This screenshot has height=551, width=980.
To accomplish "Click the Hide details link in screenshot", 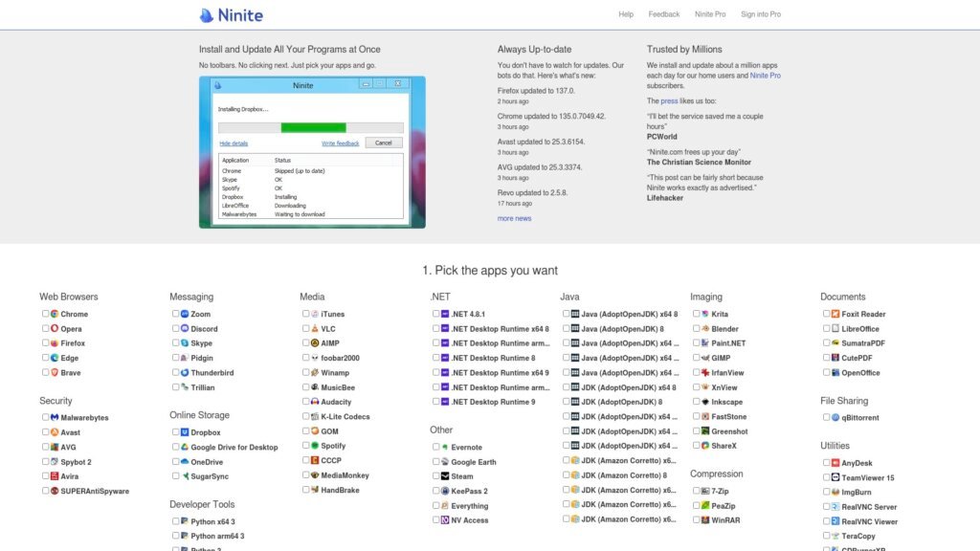I will click(234, 143).
